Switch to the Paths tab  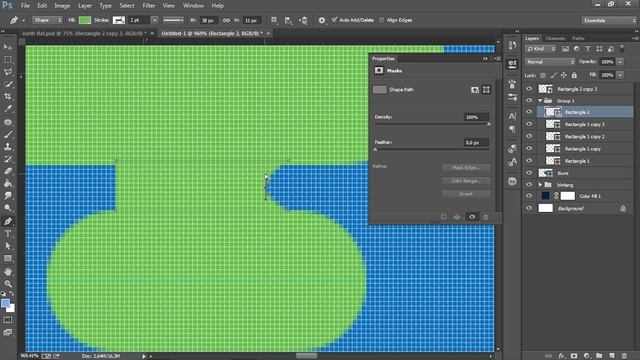[578, 38]
